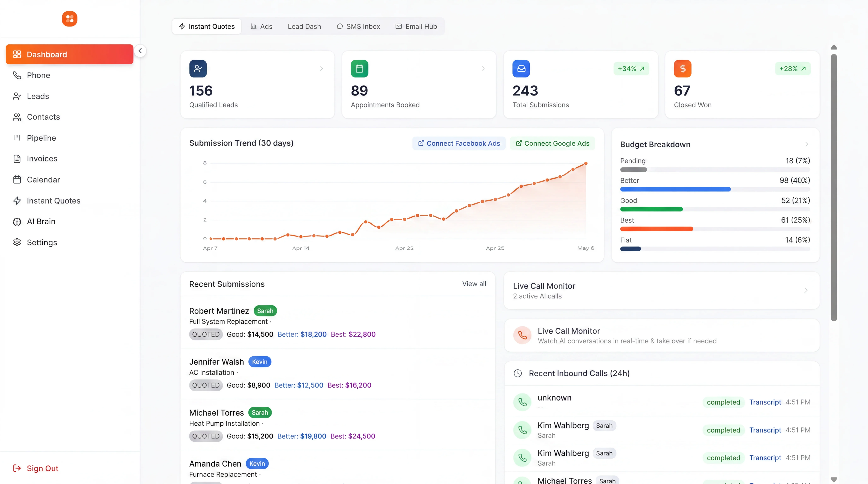This screenshot has width=868, height=484.
Task: Expand Qualified Leads card chevron
Action: point(321,69)
